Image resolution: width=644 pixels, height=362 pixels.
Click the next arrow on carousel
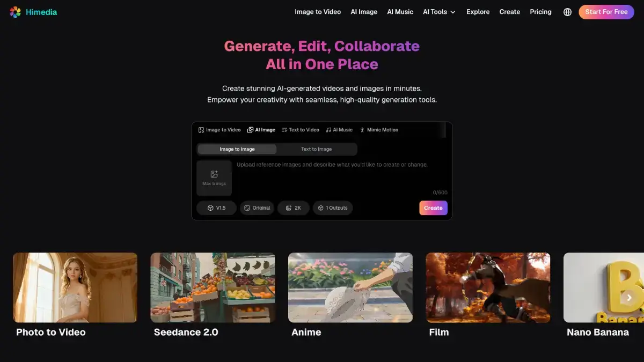629,298
